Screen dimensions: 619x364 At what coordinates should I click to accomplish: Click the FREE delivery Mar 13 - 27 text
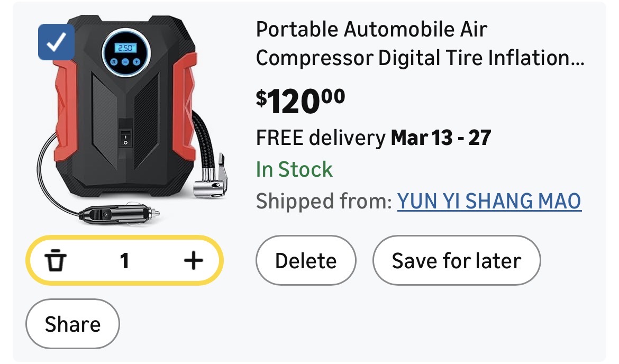pyautogui.click(x=374, y=138)
